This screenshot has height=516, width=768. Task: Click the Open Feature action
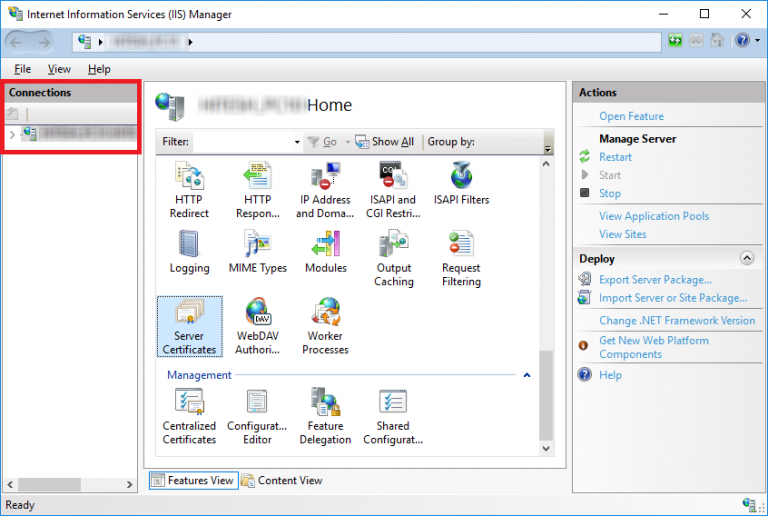click(631, 117)
